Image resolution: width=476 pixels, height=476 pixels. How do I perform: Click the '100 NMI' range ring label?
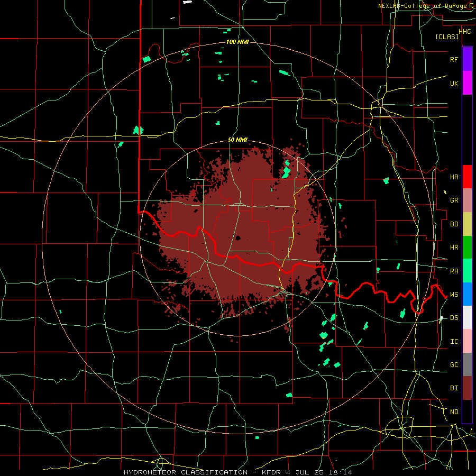[x=237, y=42]
